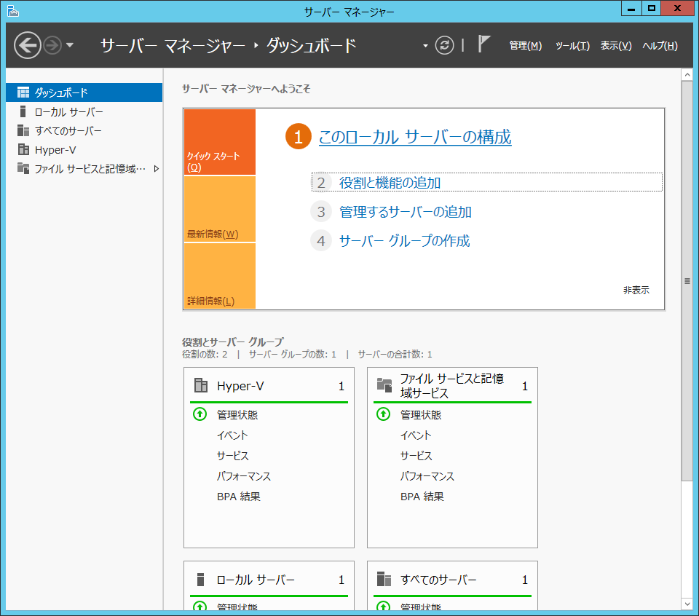
Task: Click the scrollbar down arrow
Action: click(x=687, y=604)
